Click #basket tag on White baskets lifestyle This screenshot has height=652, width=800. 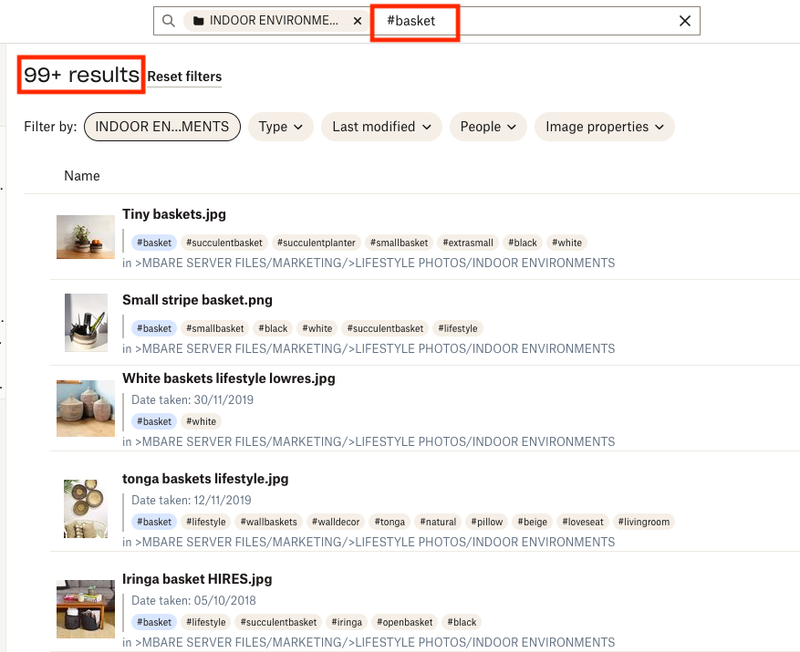154,421
